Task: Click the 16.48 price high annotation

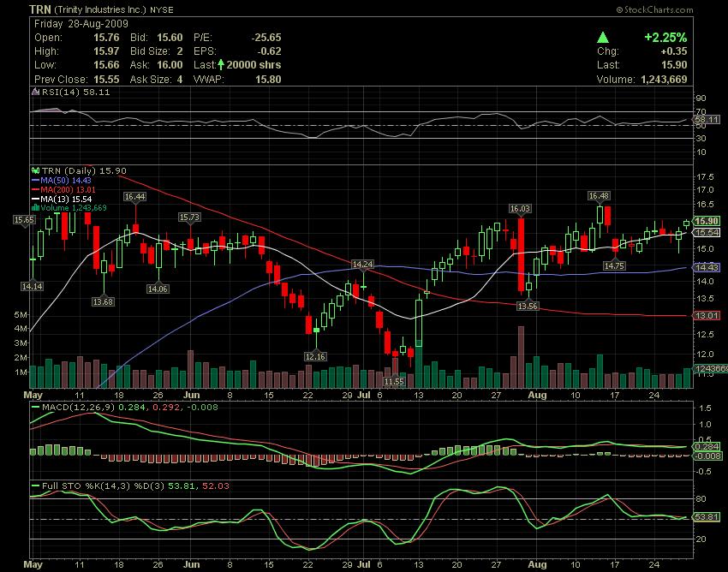Action: [599, 196]
